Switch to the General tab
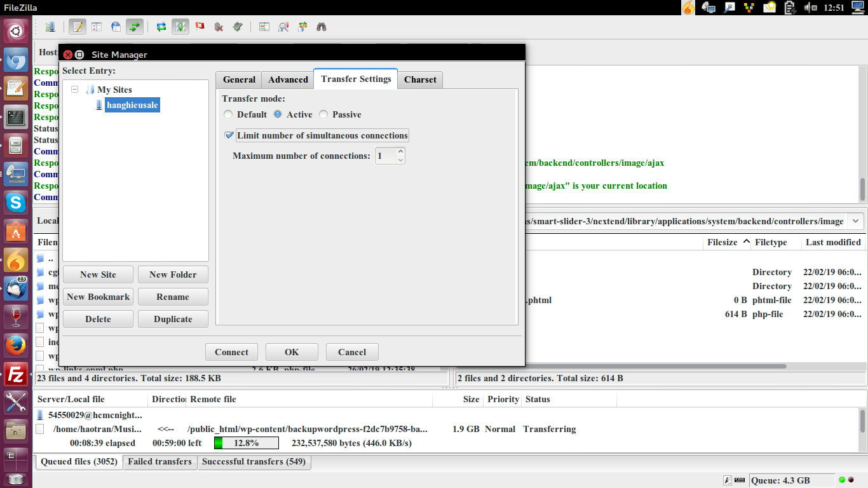Viewport: 868px width, 488px height. [x=239, y=79]
